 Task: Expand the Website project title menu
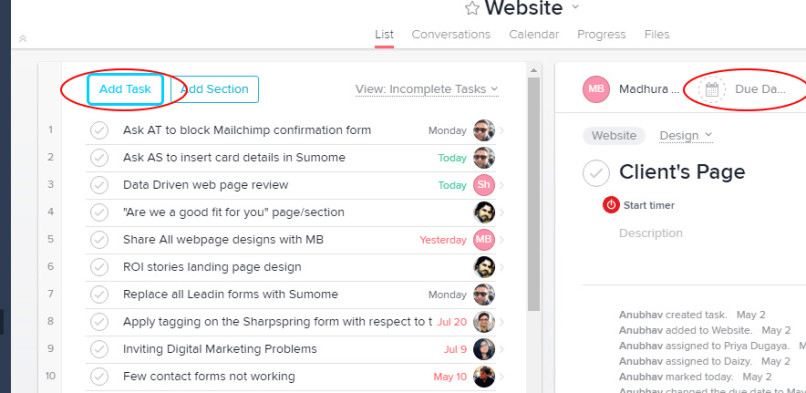(575, 7)
